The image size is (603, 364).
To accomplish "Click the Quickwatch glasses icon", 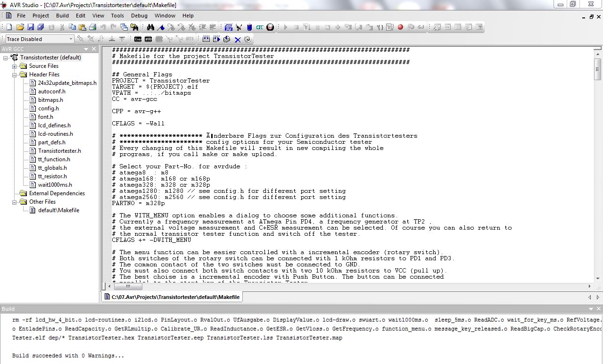I will [421, 27].
